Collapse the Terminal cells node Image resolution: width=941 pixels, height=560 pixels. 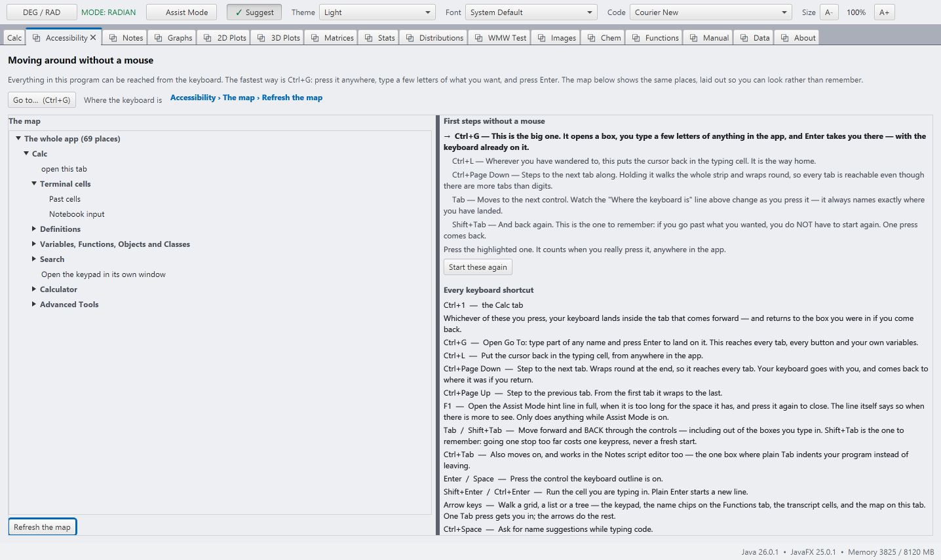point(34,184)
